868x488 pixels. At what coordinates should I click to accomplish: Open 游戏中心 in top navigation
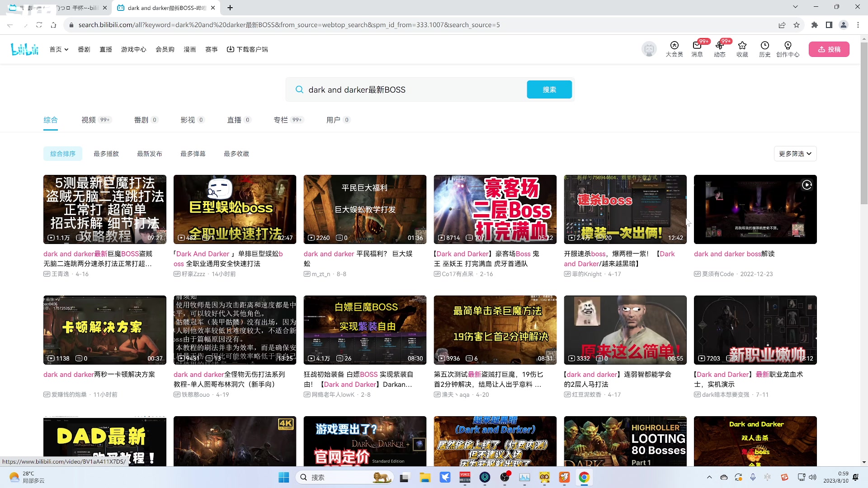tap(133, 49)
